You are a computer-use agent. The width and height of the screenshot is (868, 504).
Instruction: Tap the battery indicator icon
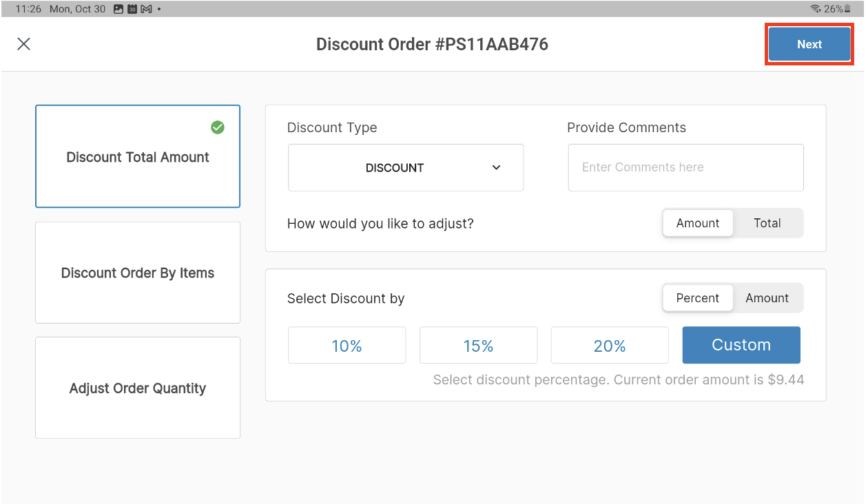848,9
